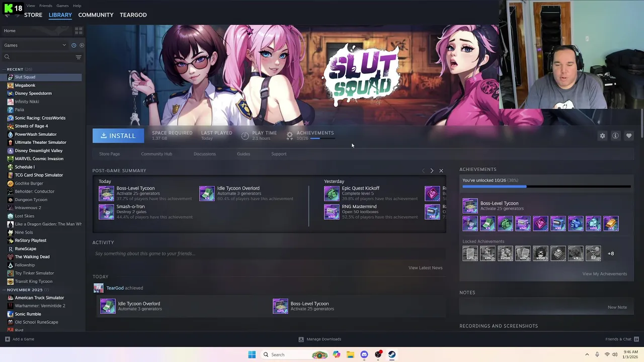The width and height of the screenshot is (644, 362).
Task: Click Add a Game
Action: click(x=20, y=339)
